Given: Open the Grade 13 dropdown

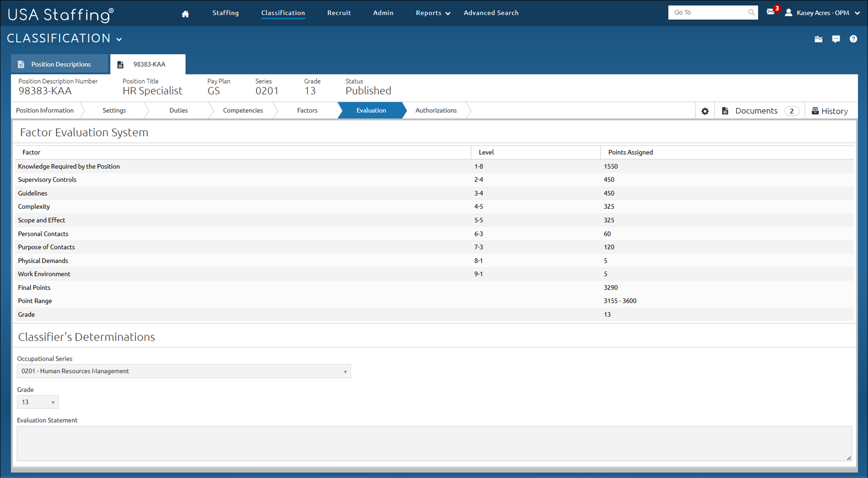Looking at the screenshot, I should click(38, 402).
